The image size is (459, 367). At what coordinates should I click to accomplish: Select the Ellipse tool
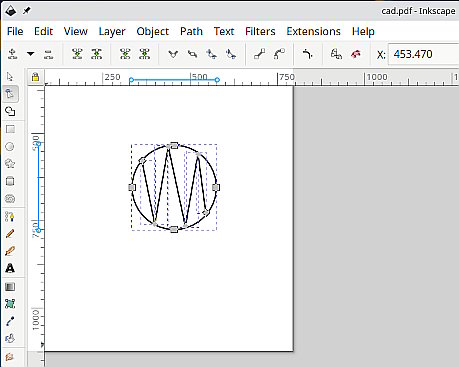[10, 146]
